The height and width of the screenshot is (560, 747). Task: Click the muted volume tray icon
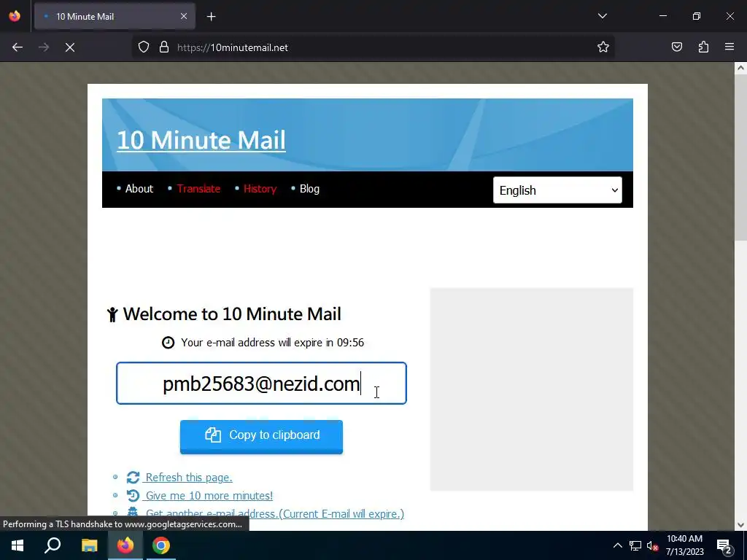[x=653, y=545]
